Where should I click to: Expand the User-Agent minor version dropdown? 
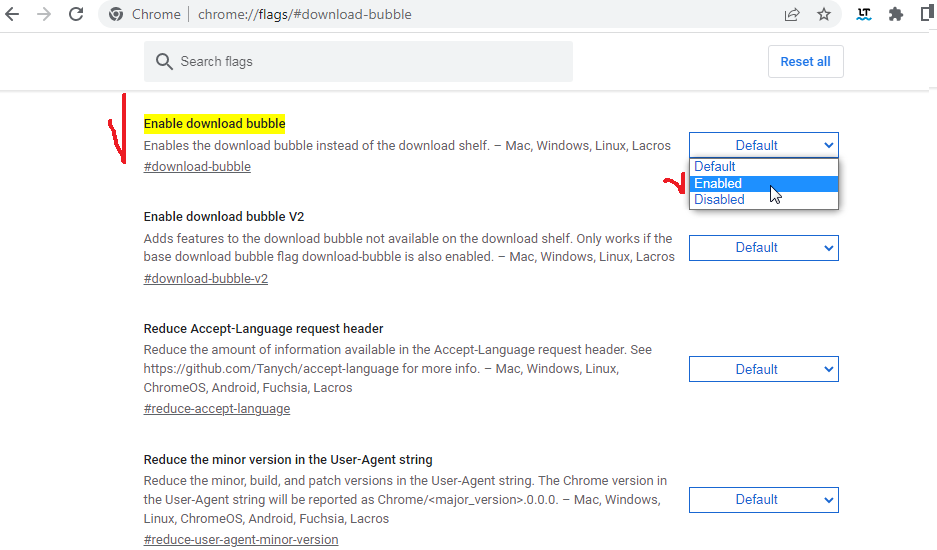(x=763, y=499)
